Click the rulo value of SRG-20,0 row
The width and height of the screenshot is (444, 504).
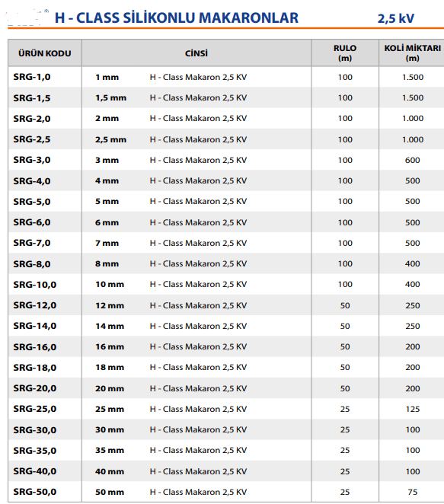tap(345, 388)
